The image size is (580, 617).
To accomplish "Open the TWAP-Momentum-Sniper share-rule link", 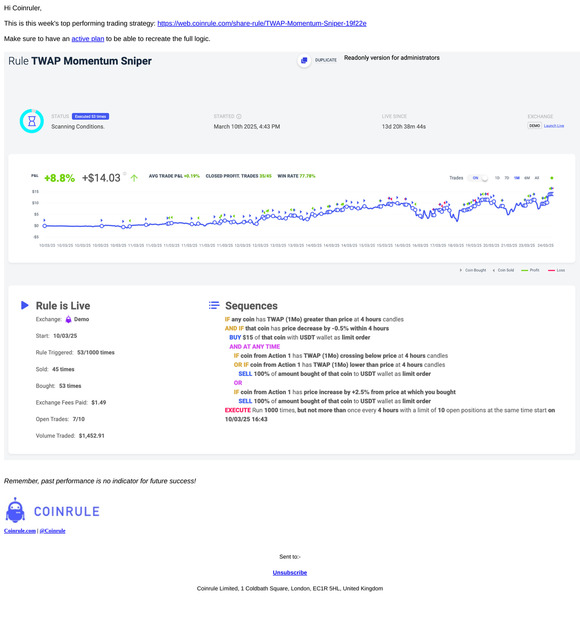I will (262, 24).
